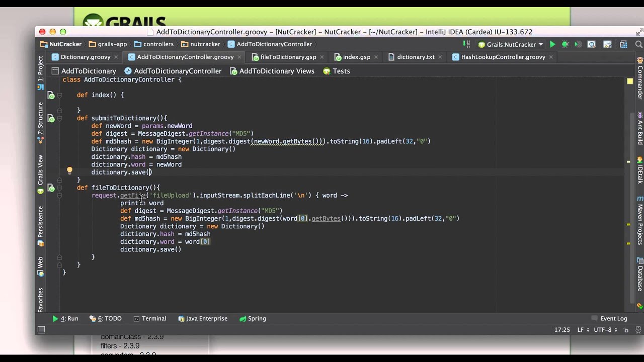Collapse the index method fold marker
The width and height of the screenshot is (644, 362).
coord(59,95)
